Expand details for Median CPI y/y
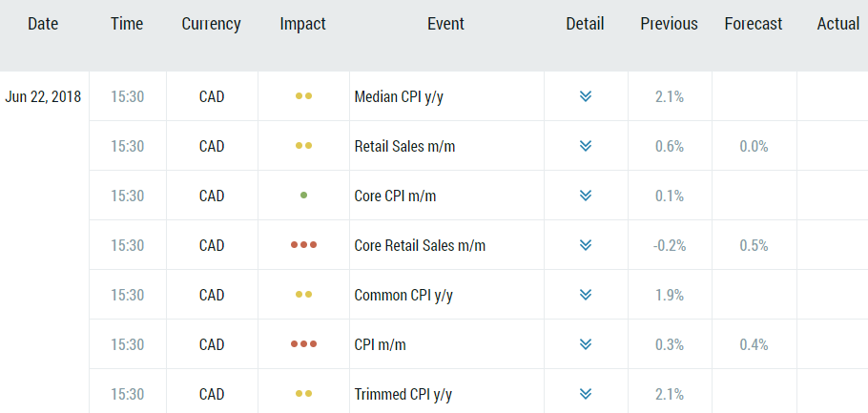Viewport: 868px width, 413px height. pos(586,96)
